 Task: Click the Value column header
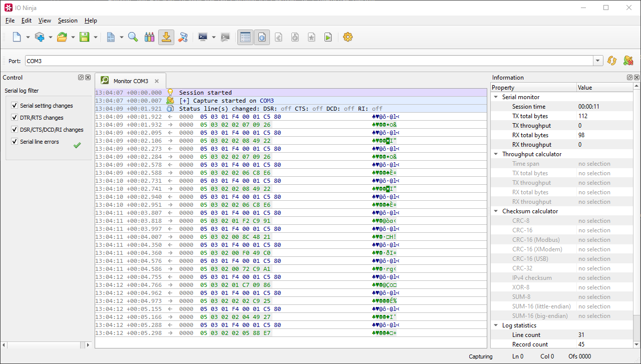coord(604,88)
